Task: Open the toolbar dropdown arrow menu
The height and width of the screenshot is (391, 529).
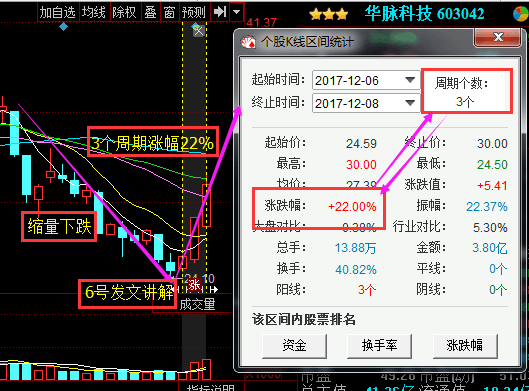Action: coord(237,12)
